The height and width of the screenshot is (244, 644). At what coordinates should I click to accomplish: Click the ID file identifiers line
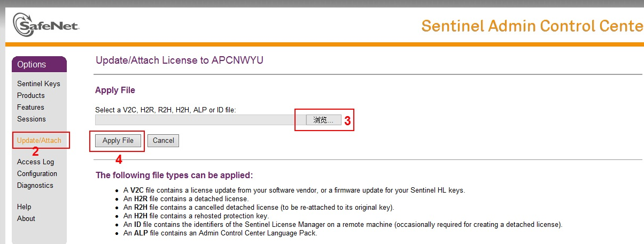click(343, 224)
